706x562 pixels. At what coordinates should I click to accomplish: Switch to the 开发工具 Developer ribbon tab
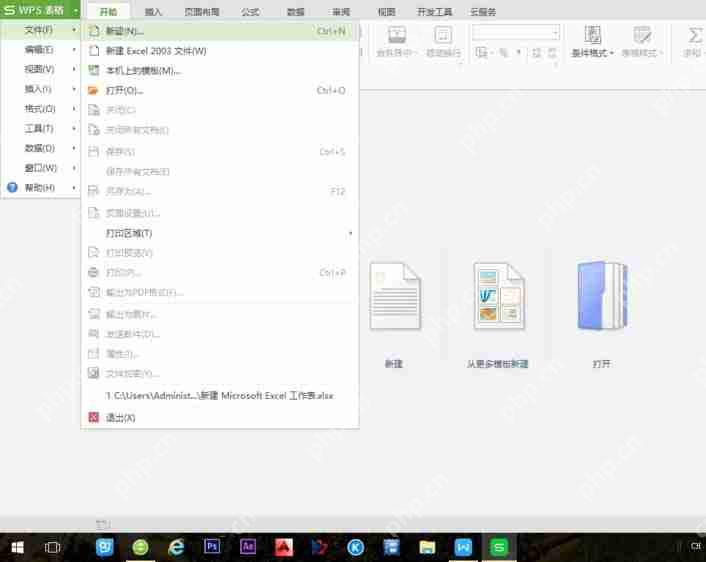[434, 12]
